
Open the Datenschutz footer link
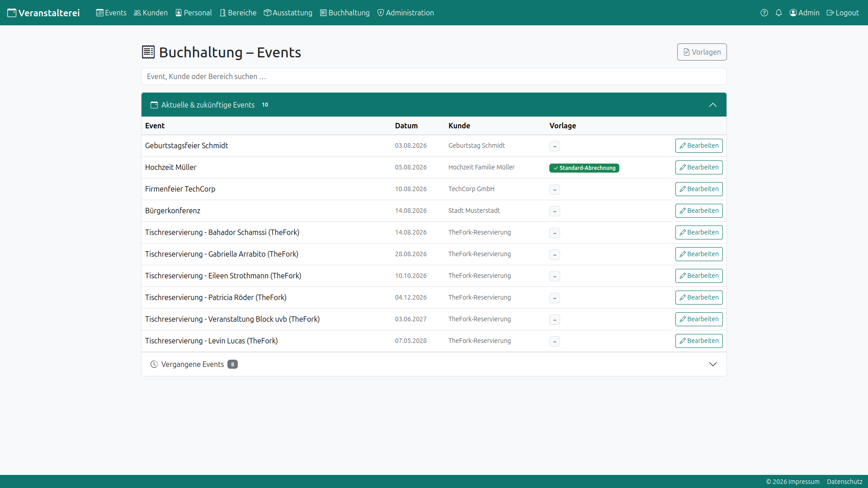[x=844, y=482]
